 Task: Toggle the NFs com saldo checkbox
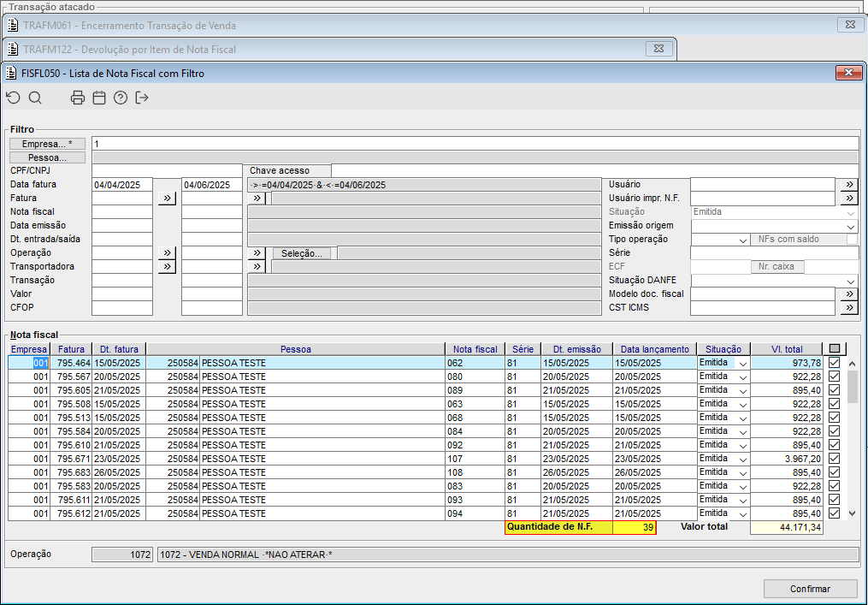point(852,240)
